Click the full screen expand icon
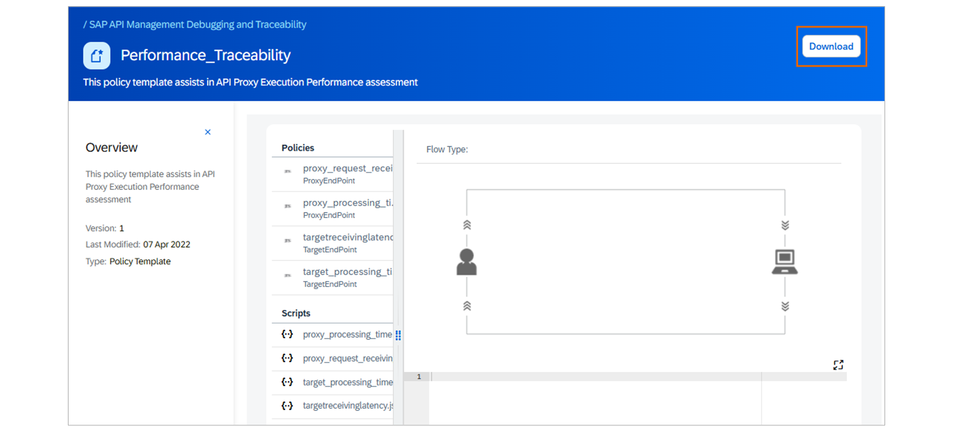Screen dimensions: 980x432 (x=839, y=365)
